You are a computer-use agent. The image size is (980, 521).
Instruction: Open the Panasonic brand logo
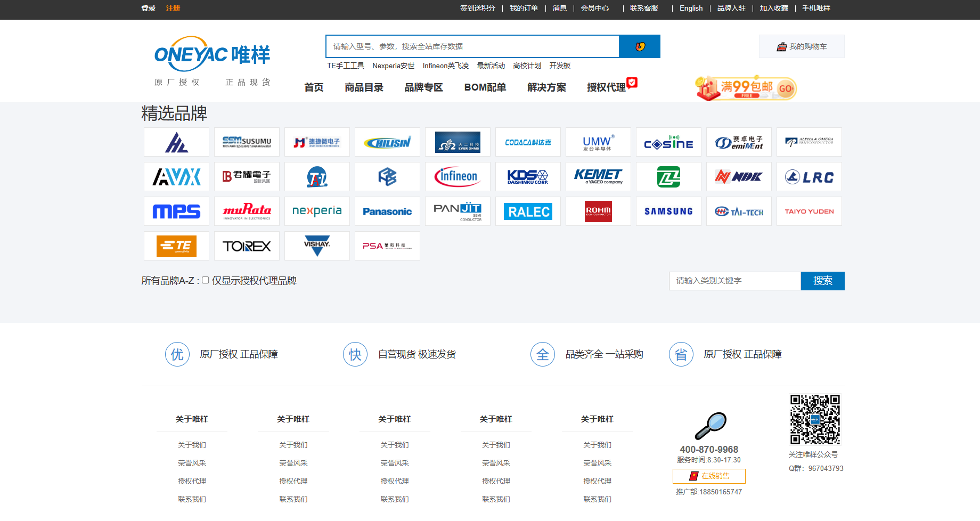[387, 211]
